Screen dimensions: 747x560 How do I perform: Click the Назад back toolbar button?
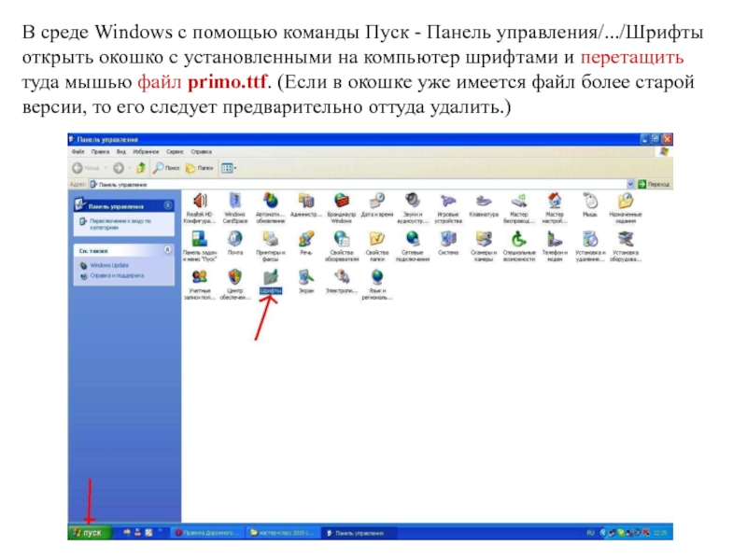coord(86,168)
